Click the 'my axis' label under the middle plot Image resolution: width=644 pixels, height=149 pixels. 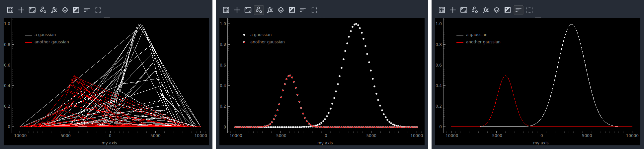point(325,143)
